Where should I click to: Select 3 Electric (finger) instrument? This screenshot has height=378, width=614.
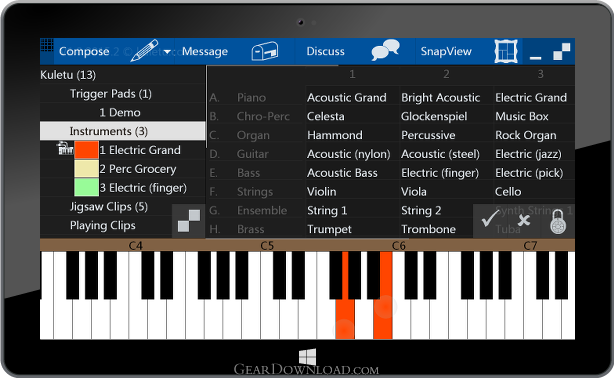pyautogui.click(x=143, y=188)
